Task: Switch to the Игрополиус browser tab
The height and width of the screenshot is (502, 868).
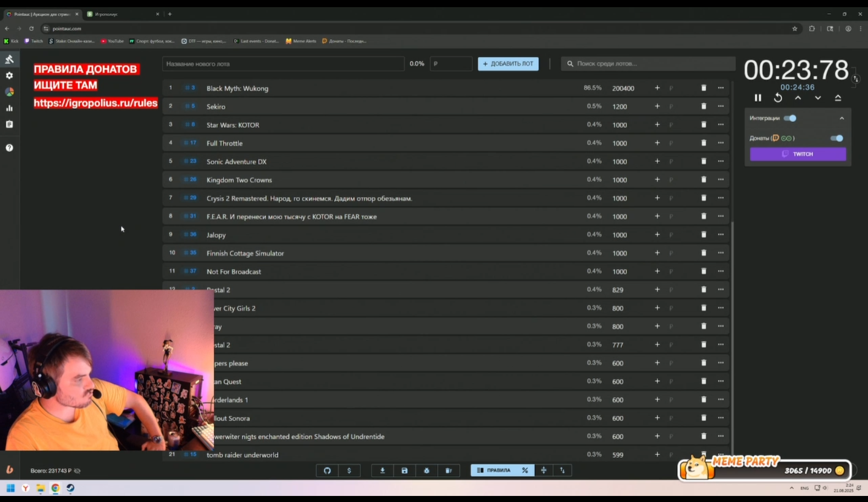Action: (123, 14)
